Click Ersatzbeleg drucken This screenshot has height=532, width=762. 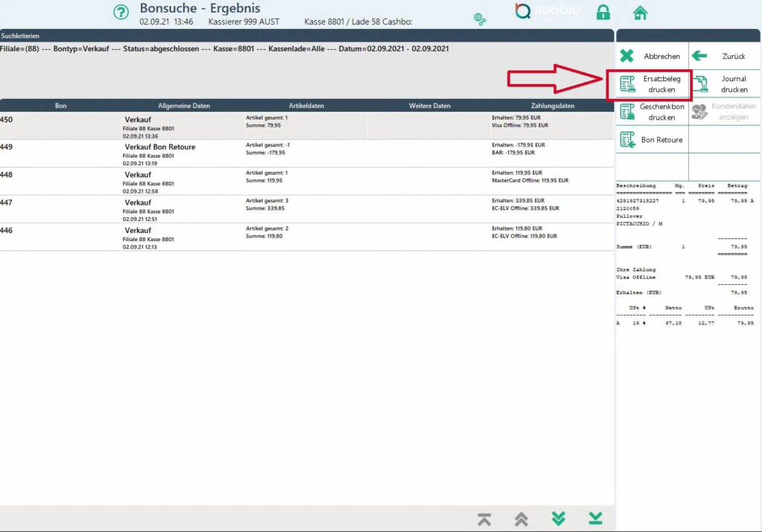[x=652, y=84]
